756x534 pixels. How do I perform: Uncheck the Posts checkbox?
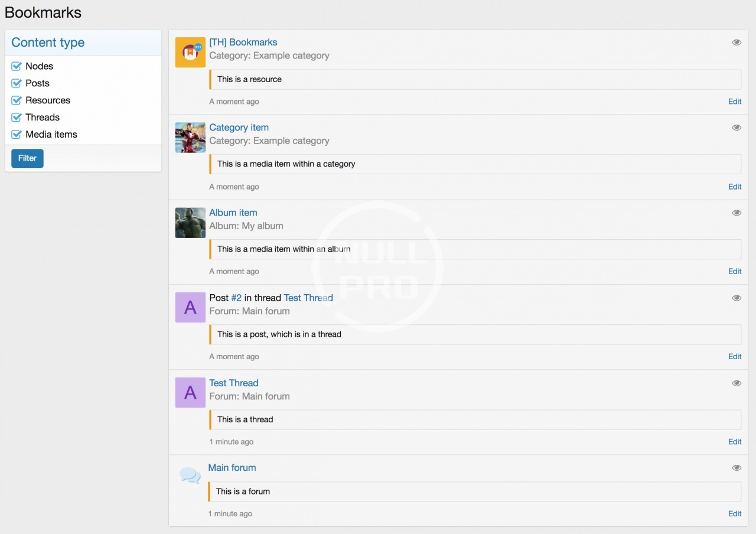[17, 83]
